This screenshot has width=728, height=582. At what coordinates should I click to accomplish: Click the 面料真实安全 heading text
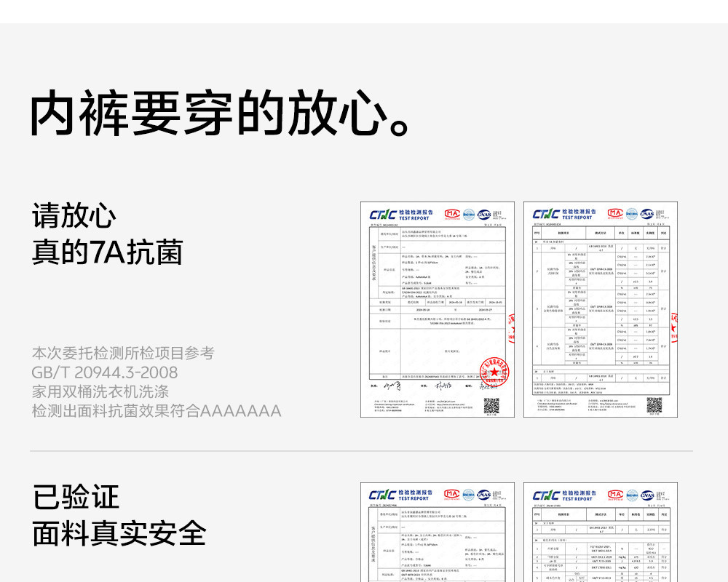[x=119, y=534]
